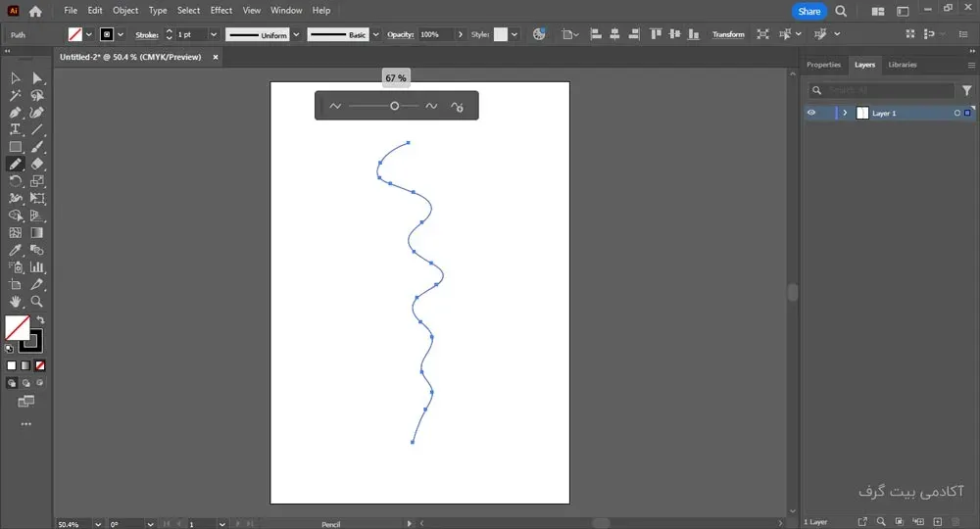Open Edit Toolbar three dots
This screenshot has width=980, height=529.
pyautogui.click(x=25, y=424)
